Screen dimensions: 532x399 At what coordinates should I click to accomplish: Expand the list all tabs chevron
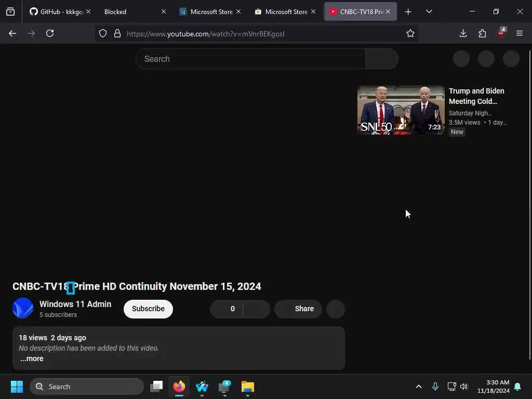click(x=429, y=12)
